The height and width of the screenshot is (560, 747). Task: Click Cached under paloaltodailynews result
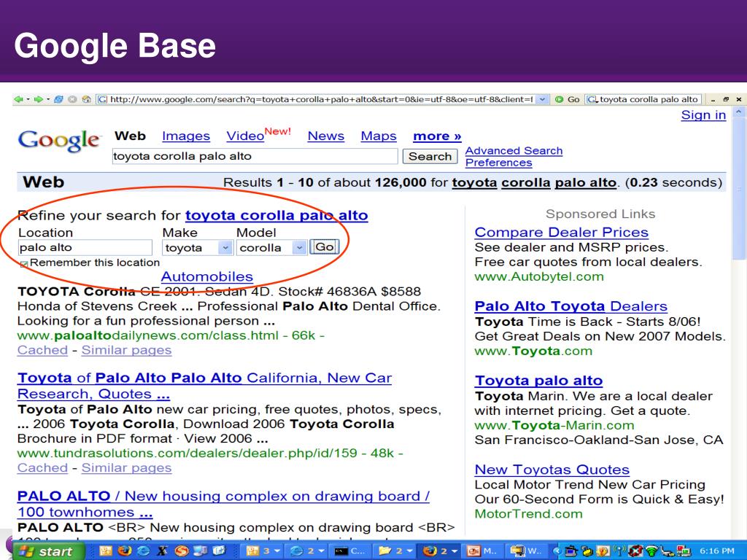coord(42,350)
